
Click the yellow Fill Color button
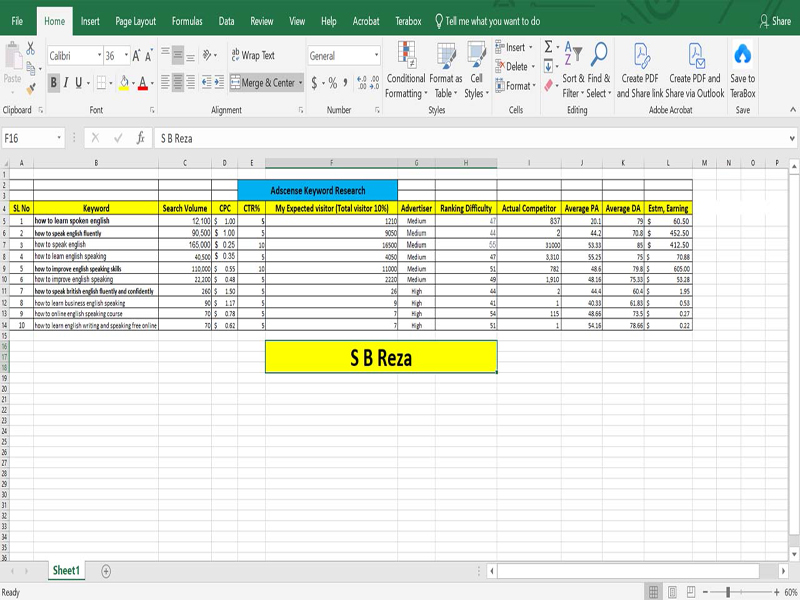[x=124, y=83]
